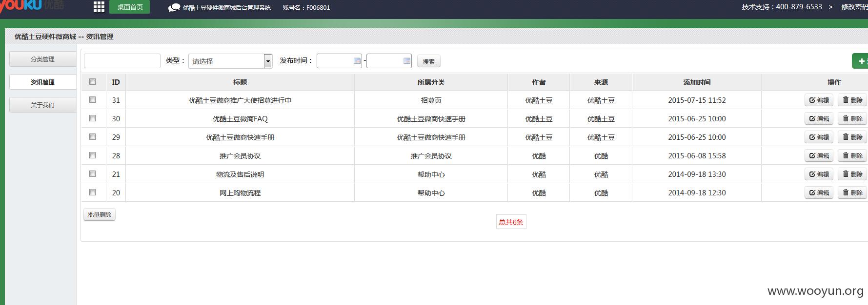Edit article ID 31
This screenshot has width=868, height=305.
tap(819, 100)
